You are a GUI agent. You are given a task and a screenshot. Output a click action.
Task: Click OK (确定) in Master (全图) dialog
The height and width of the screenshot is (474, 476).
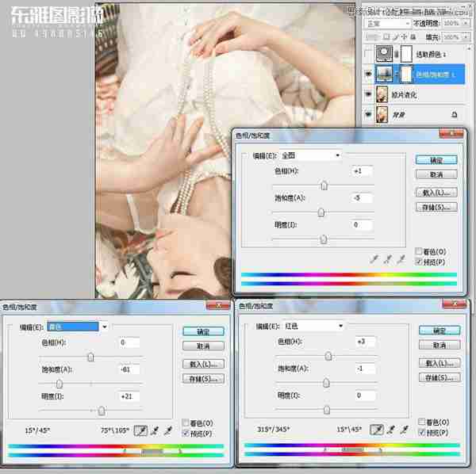(x=436, y=159)
